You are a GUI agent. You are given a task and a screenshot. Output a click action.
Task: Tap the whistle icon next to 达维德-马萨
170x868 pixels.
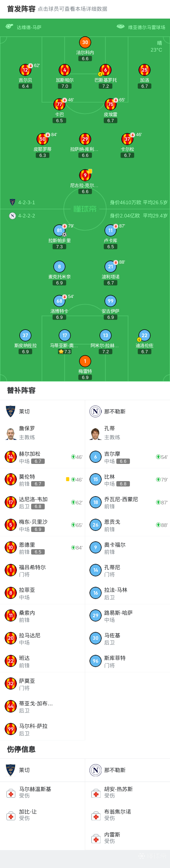9,27
